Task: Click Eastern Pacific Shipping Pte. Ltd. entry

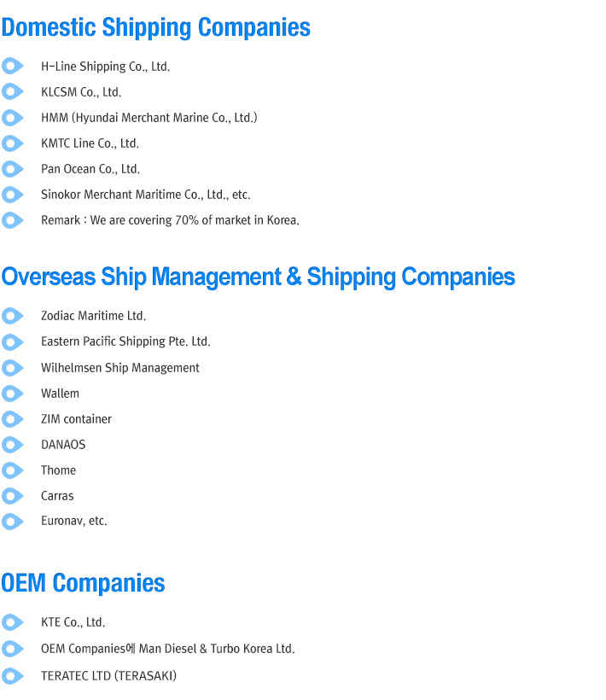Action: point(125,341)
